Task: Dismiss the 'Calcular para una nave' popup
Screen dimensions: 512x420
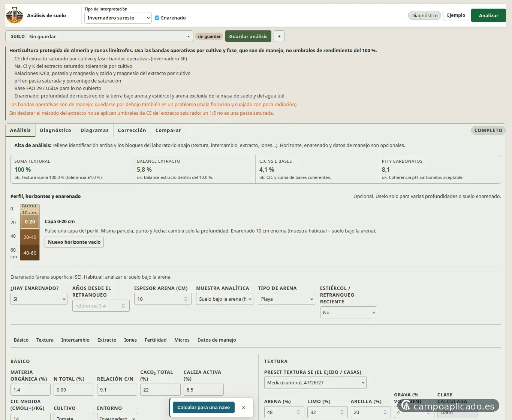Action: pyautogui.click(x=244, y=408)
